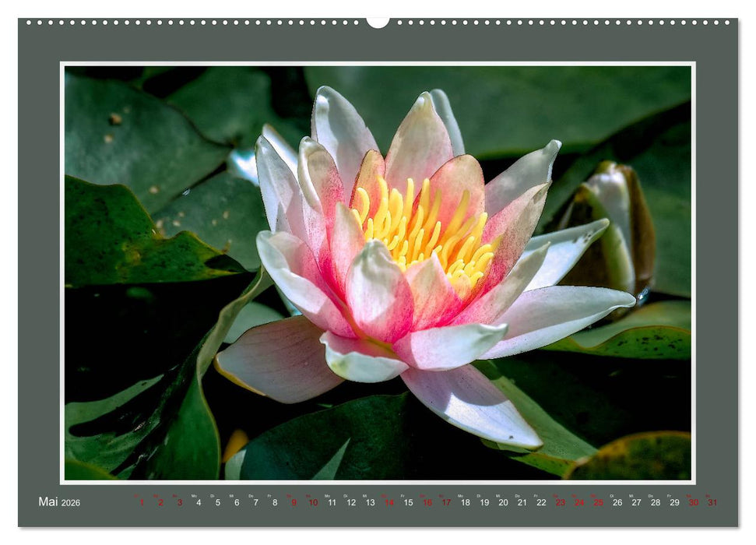Image resolution: width=756 pixels, height=545 pixels.
Task: Select day 7 in the calendar row
Action: pos(255,503)
